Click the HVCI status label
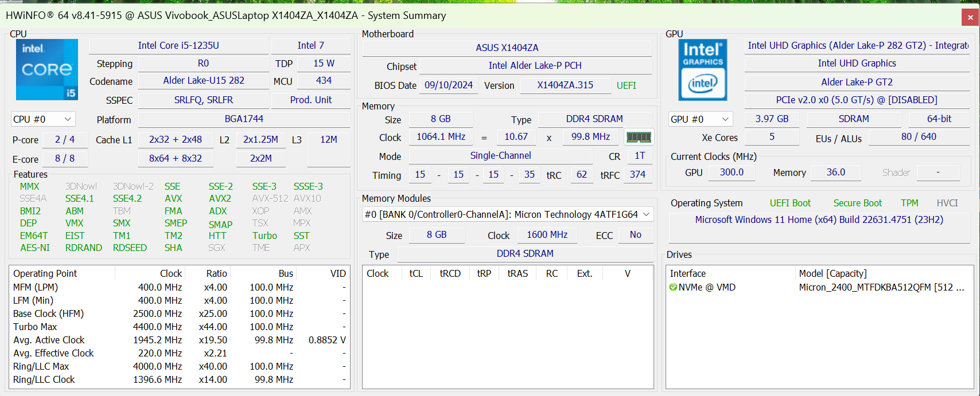The height and width of the screenshot is (396, 980). pyautogui.click(x=947, y=203)
